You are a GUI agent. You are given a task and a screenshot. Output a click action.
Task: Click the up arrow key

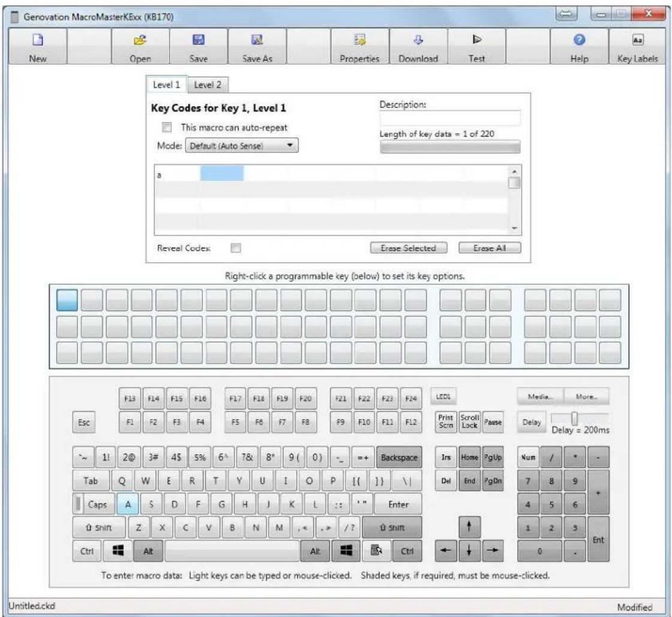point(469,527)
